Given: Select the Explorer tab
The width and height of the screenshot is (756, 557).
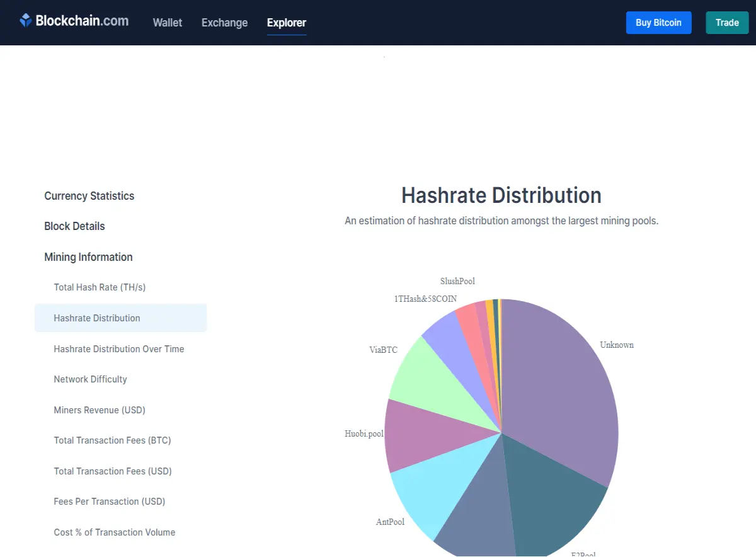Looking at the screenshot, I should coord(287,23).
